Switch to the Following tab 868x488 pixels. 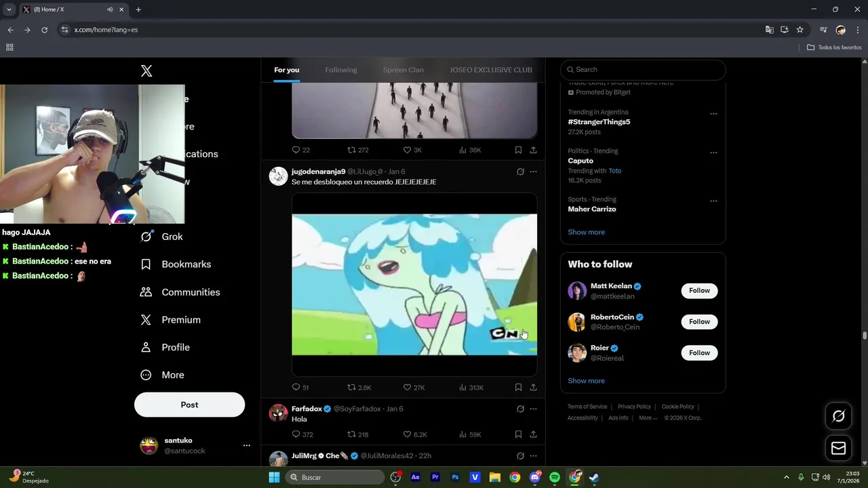tap(341, 70)
